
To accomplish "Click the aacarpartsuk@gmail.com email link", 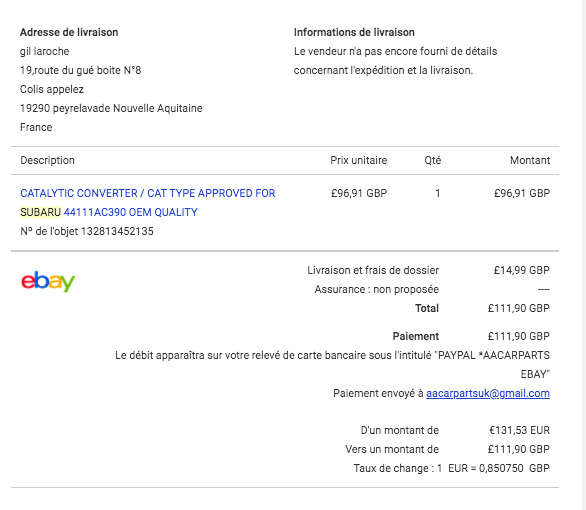I will point(488,393).
